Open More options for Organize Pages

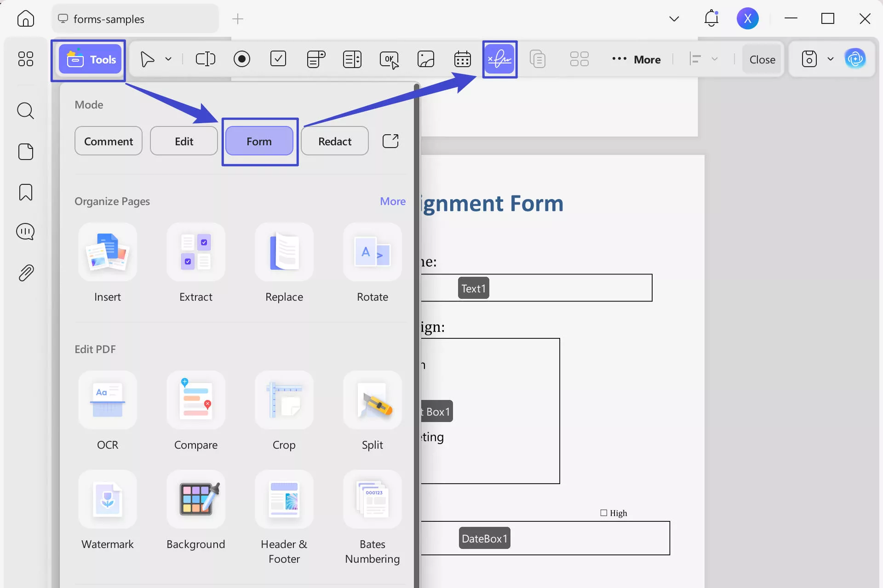[392, 201]
